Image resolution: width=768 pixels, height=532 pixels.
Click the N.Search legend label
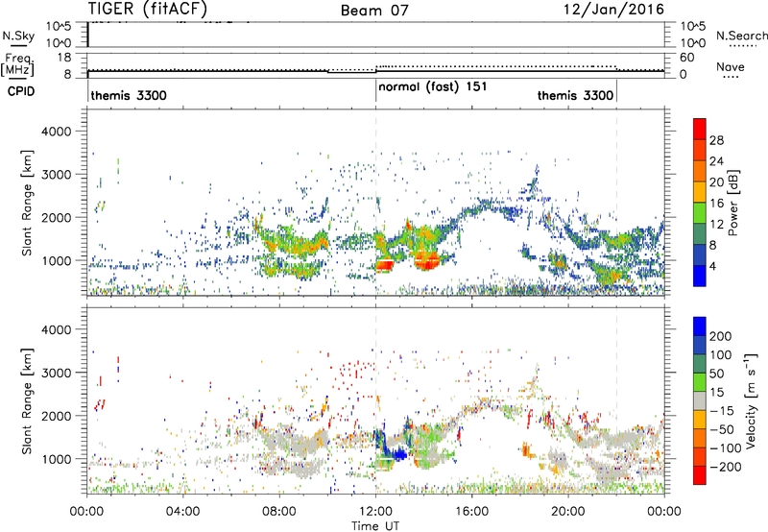[741, 36]
